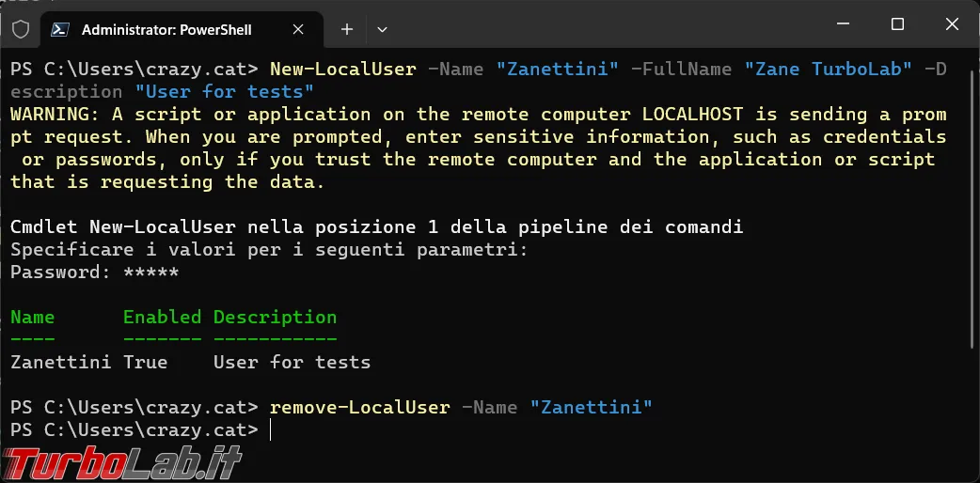Click the Enabled column header
Screen dimensions: 980x483
pos(162,318)
